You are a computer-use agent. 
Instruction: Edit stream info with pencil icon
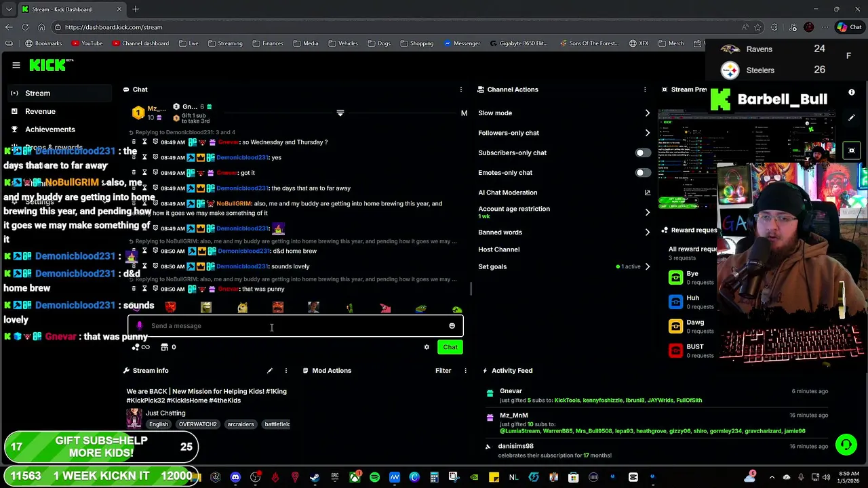point(270,371)
